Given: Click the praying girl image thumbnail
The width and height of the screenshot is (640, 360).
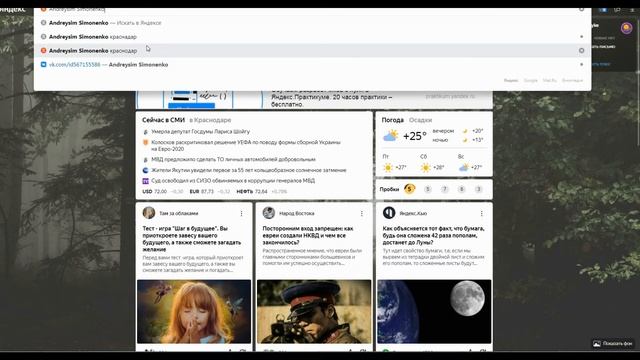Looking at the screenshot, I should pyautogui.click(x=194, y=311).
